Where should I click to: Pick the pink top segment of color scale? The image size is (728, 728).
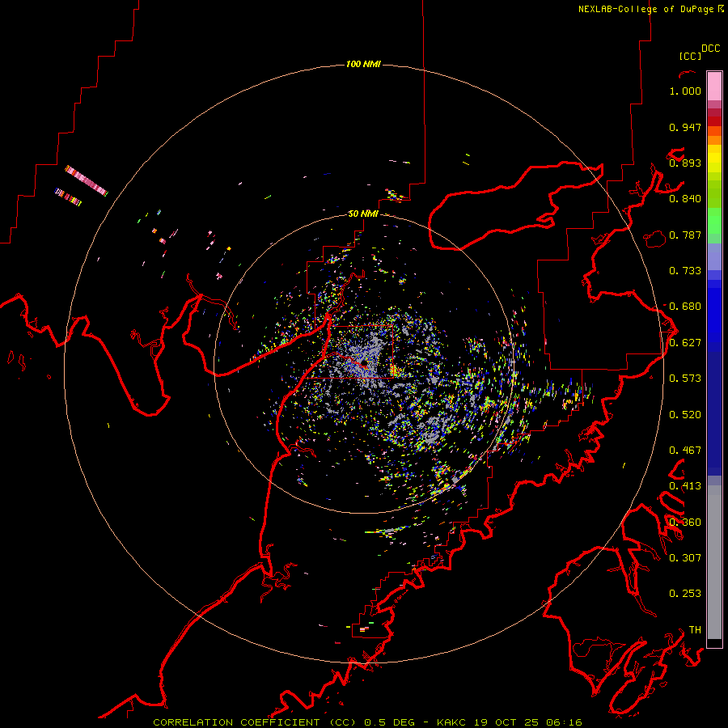714,87
